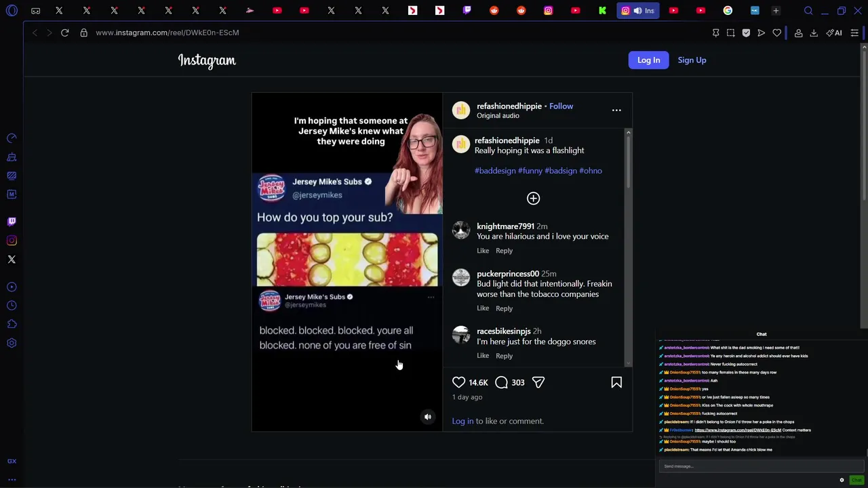Open the post more options ellipsis

(x=616, y=110)
